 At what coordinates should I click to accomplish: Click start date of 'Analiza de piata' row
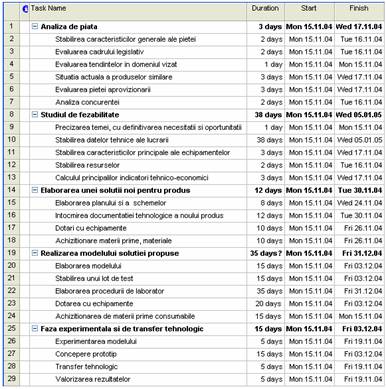click(309, 27)
